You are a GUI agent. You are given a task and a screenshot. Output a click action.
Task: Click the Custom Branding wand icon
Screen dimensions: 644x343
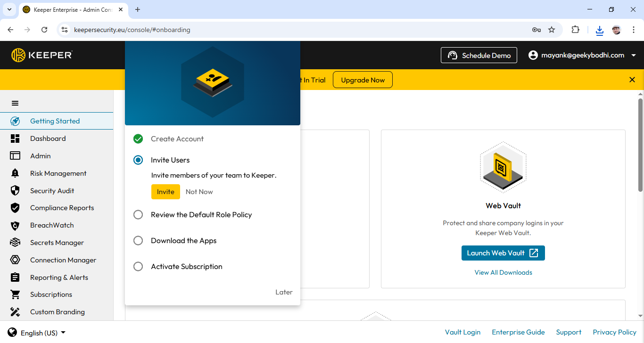click(x=15, y=312)
